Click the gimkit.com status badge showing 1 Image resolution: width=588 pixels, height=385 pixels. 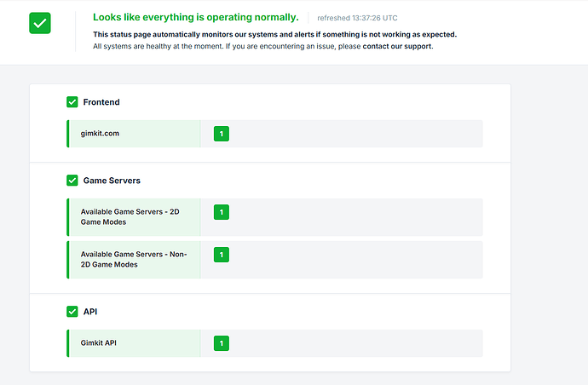pyautogui.click(x=222, y=134)
